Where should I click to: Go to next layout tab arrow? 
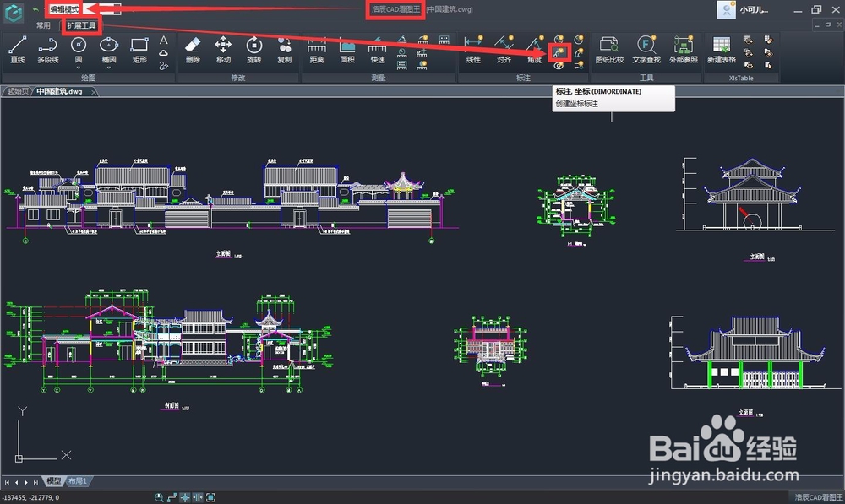pyautogui.click(x=26, y=482)
